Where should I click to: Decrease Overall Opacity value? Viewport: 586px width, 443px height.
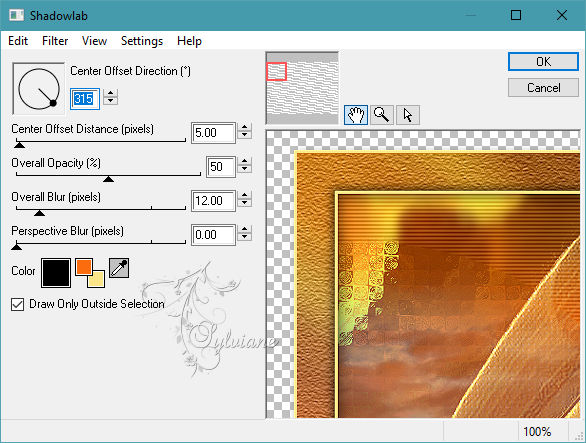[244, 169]
